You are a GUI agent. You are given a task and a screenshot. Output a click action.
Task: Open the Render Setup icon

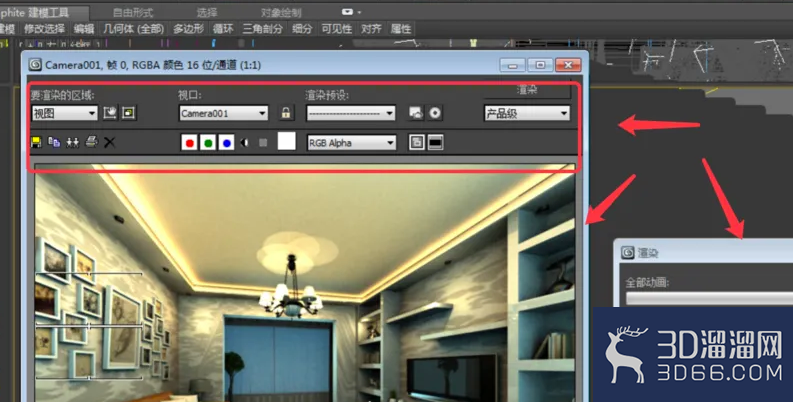tap(416, 113)
